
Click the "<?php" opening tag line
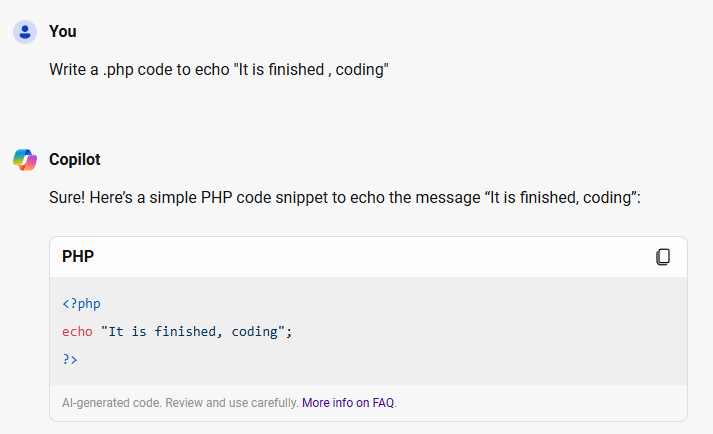(81, 304)
